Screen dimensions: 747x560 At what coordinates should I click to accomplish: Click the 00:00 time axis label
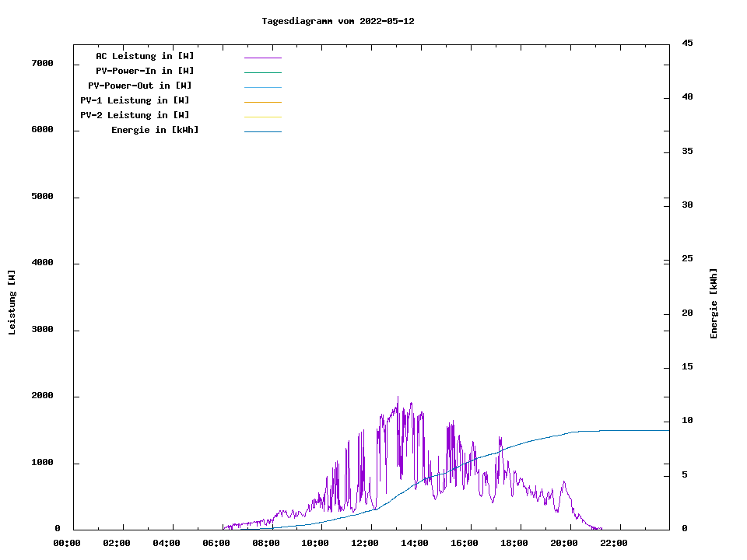(x=67, y=543)
